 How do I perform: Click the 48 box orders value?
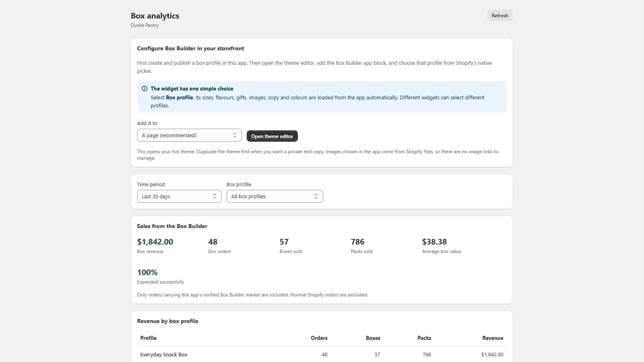[x=213, y=242]
